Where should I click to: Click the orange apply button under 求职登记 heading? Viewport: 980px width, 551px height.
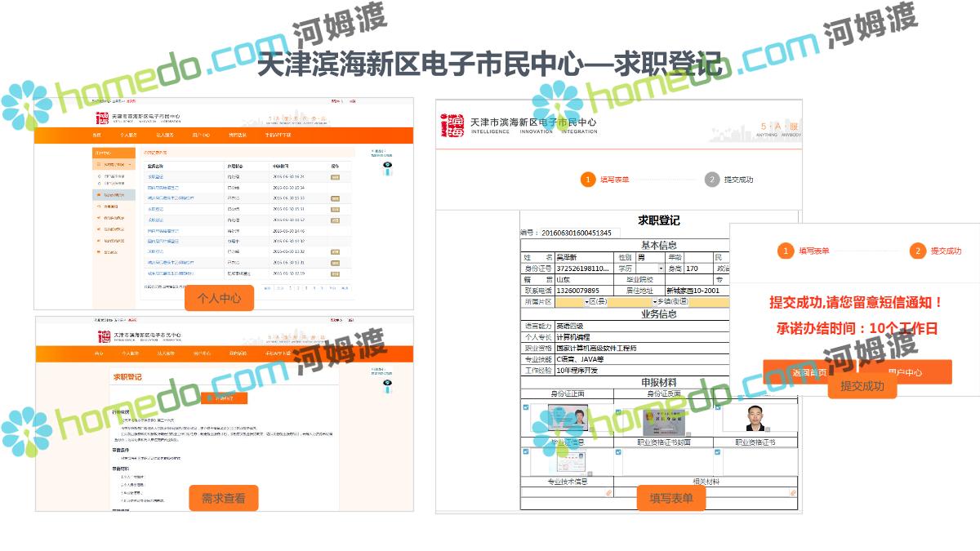[224, 398]
